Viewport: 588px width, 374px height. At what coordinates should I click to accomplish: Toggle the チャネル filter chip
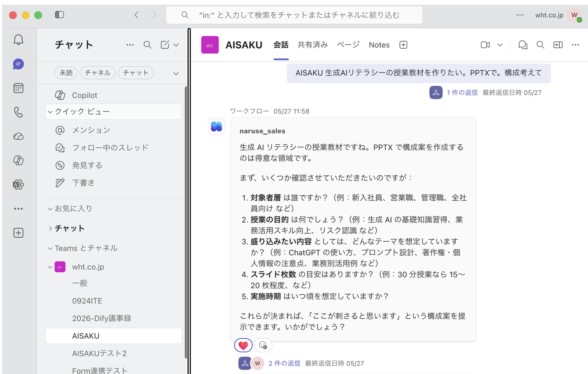pyautogui.click(x=98, y=73)
